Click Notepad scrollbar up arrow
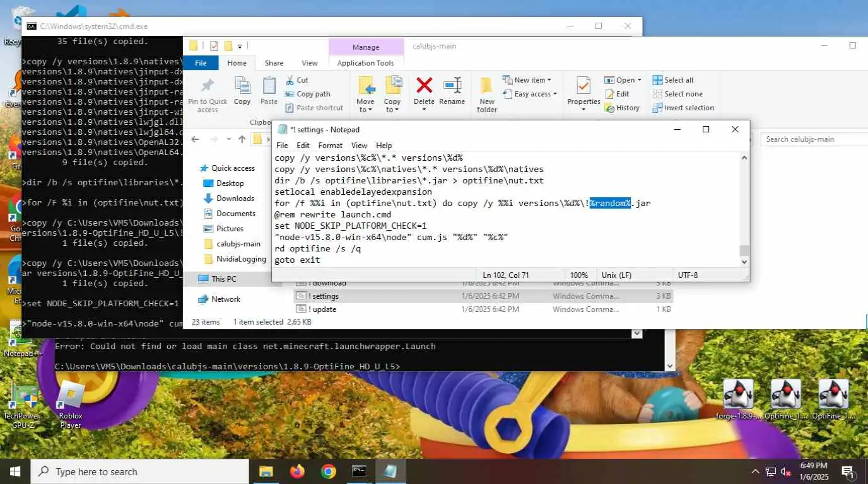The width and height of the screenshot is (868, 484). tap(744, 158)
